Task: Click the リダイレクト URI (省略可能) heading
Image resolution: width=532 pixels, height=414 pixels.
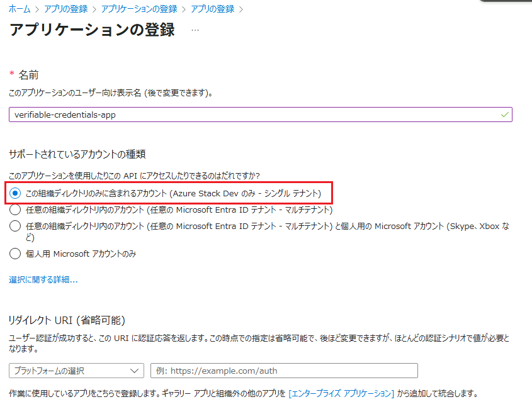Action: click(67, 320)
